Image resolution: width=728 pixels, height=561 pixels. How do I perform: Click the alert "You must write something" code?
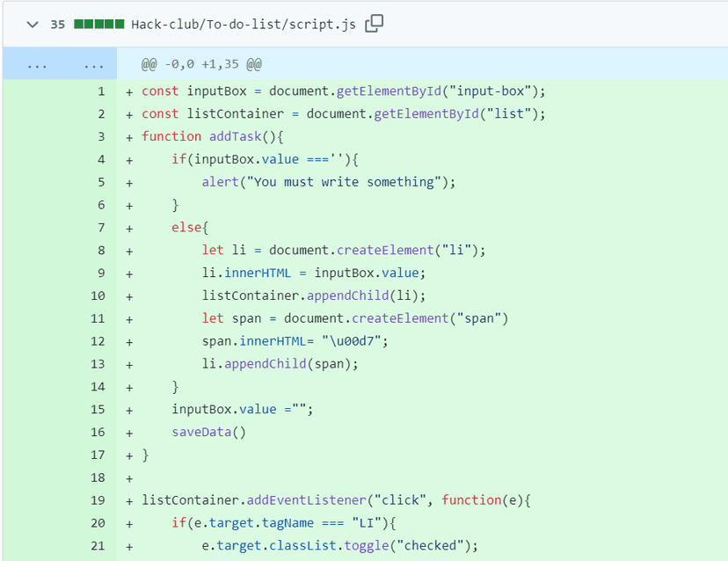click(x=329, y=182)
